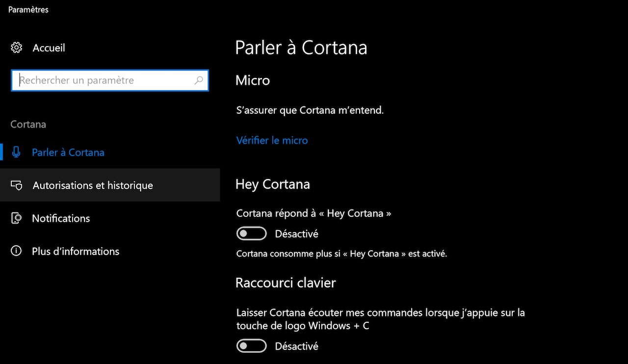Image resolution: width=628 pixels, height=364 pixels.
Task: Click the text S'assurer que Cortana m'entend
Action: [x=310, y=110]
